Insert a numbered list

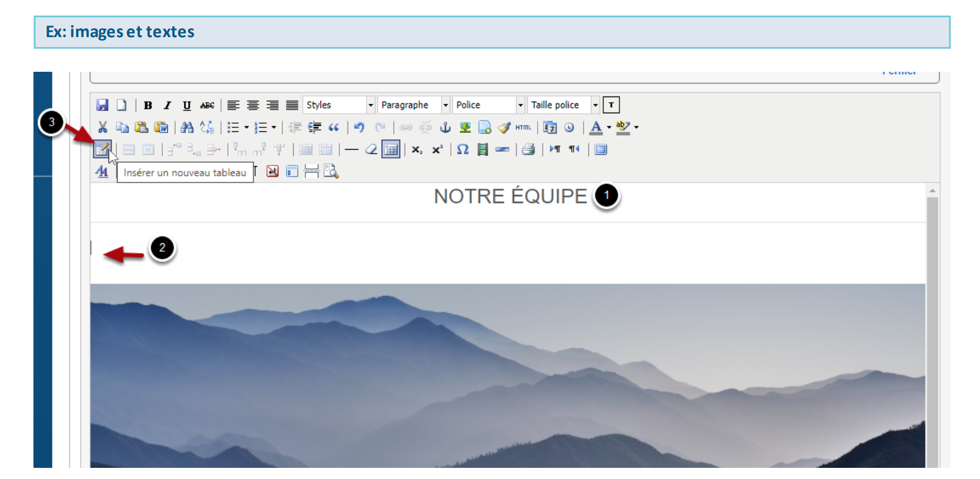260,127
